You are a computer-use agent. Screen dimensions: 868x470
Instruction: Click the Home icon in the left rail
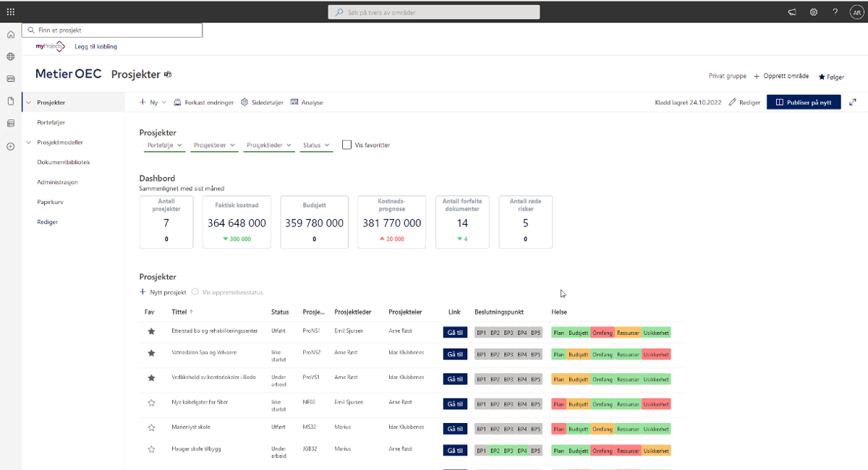click(10, 34)
